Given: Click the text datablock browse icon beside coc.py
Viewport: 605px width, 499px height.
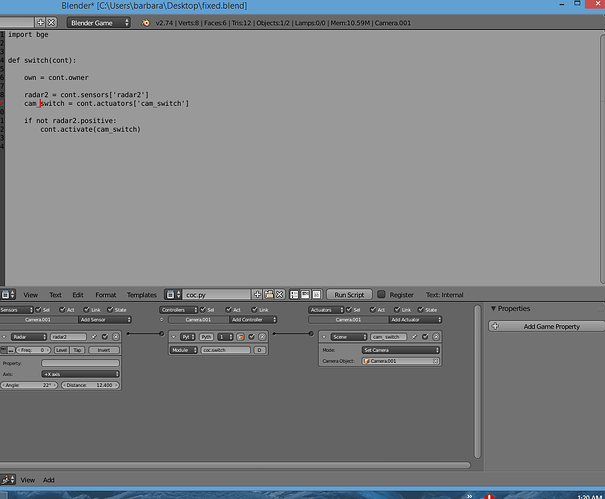Looking at the screenshot, I should [172, 295].
